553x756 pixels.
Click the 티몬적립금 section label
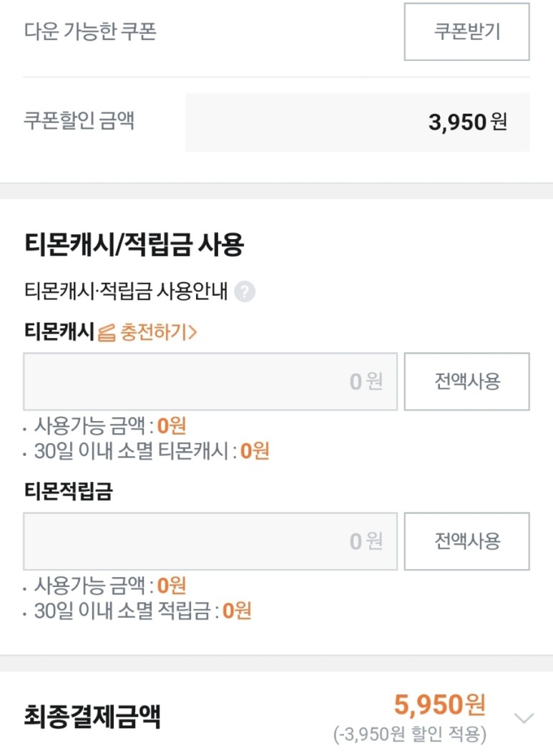click(69, 492)
